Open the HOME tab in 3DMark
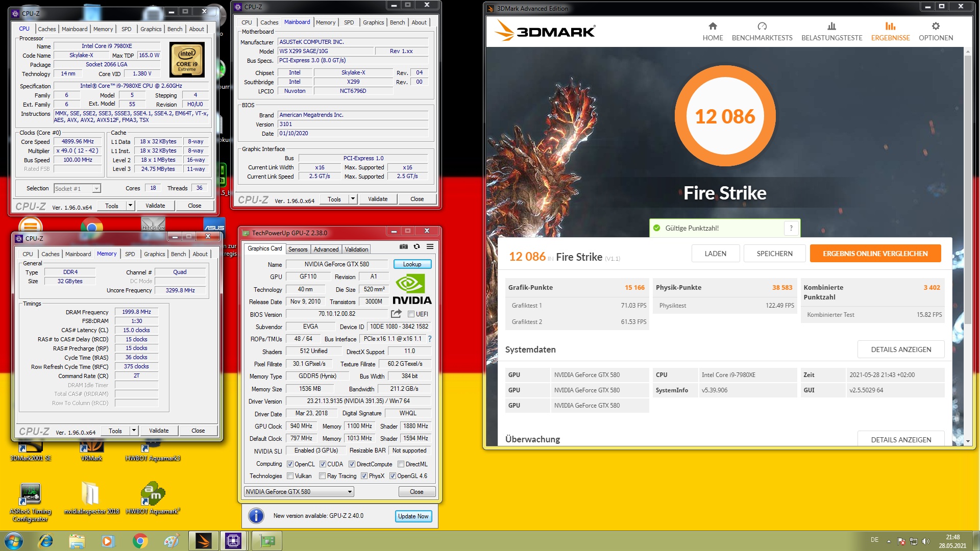The height and width of the screenshot is (551, 980). pyautogui.click(x=713, y=32)
